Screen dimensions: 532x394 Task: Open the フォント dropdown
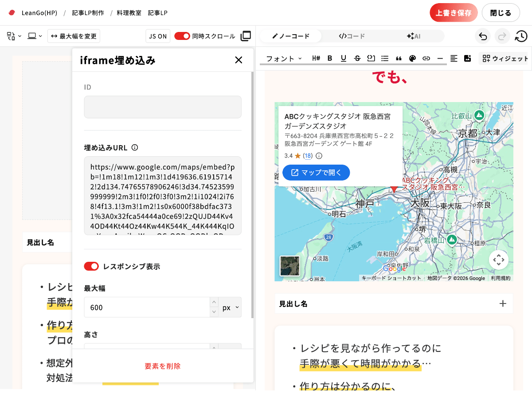pyautogui.click(x=284, y=58)
